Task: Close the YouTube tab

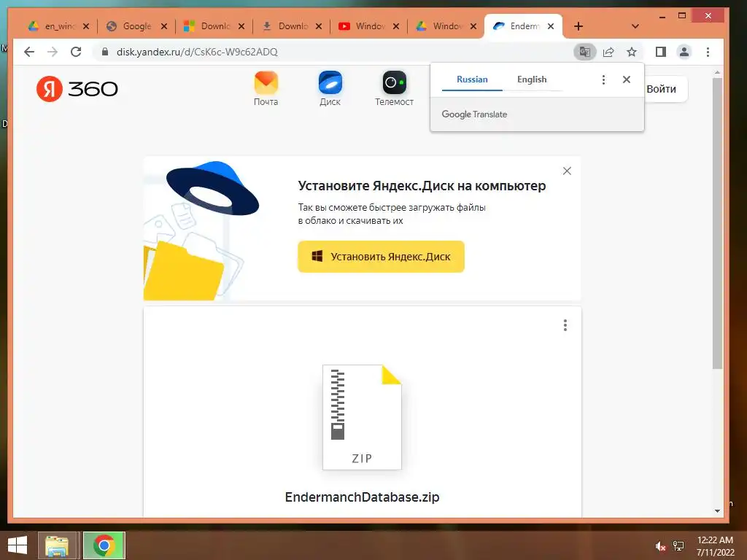Action: pos(396,26)
